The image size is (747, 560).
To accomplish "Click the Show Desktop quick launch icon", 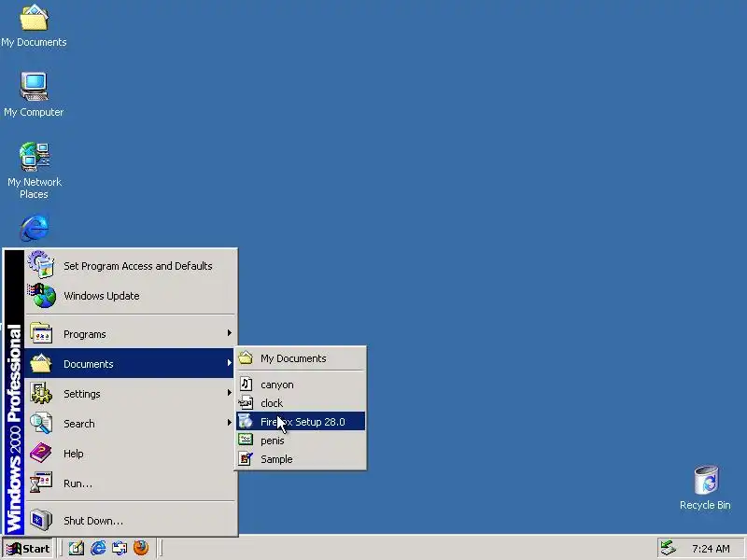I will 77,548.
